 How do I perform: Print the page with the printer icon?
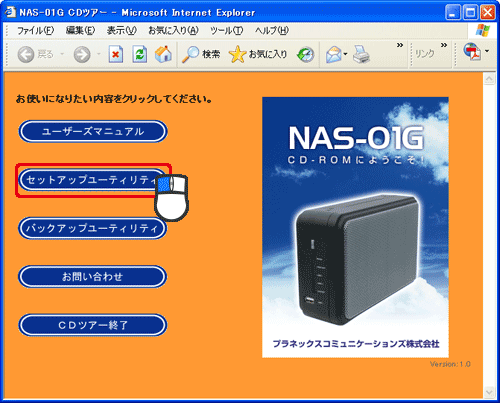click(361, 54)
